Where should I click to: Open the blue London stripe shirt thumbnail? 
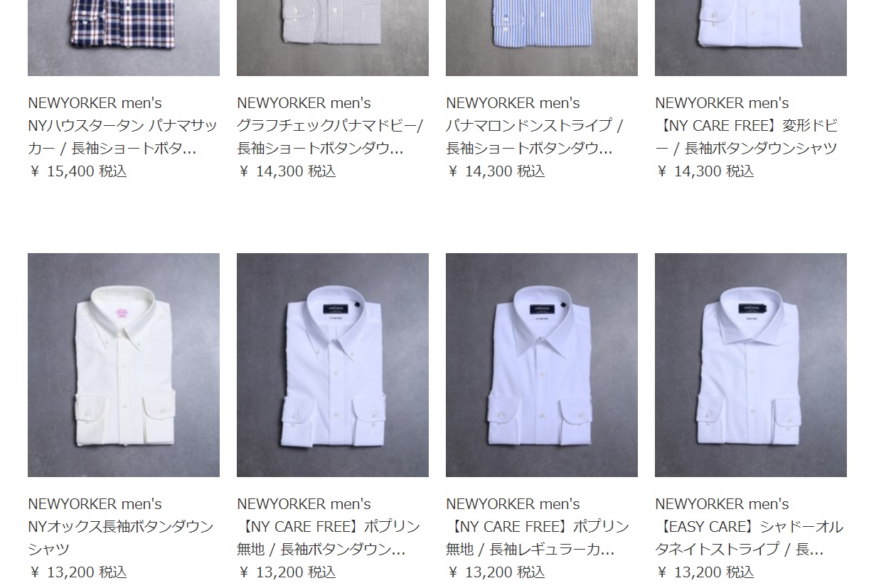click(542, 38)
